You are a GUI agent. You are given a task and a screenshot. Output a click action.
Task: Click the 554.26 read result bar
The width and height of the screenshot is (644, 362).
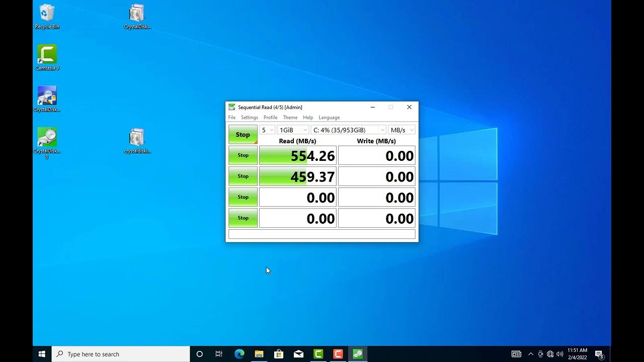(298, 155)
